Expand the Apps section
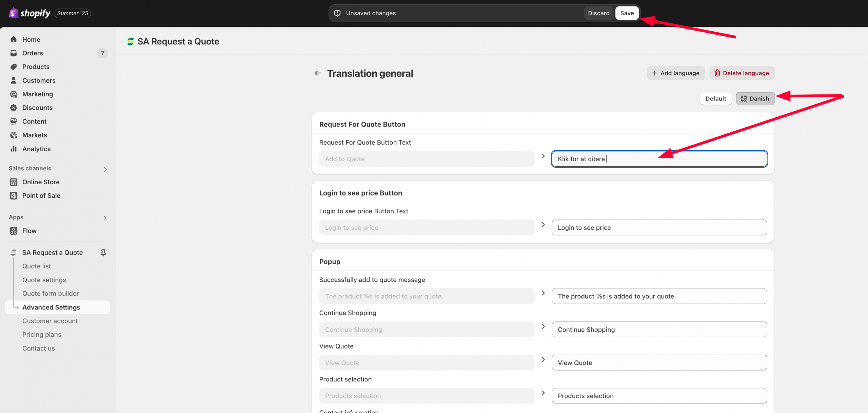 (105, 218)
